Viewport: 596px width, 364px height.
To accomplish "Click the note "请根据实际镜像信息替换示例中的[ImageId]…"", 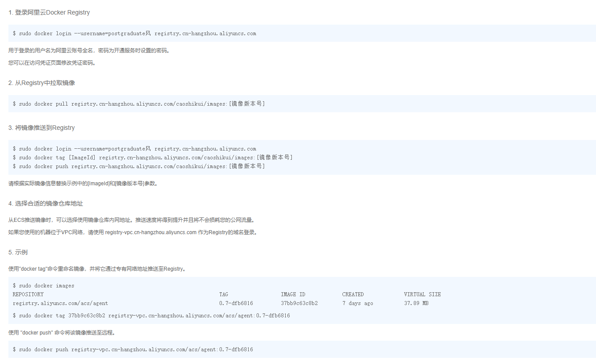I will [83, 184].
